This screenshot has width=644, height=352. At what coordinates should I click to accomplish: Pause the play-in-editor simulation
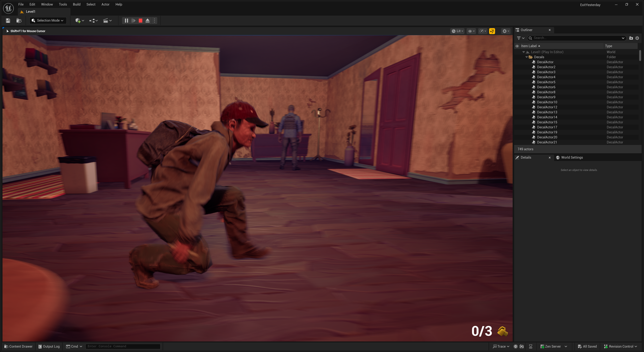126,21
